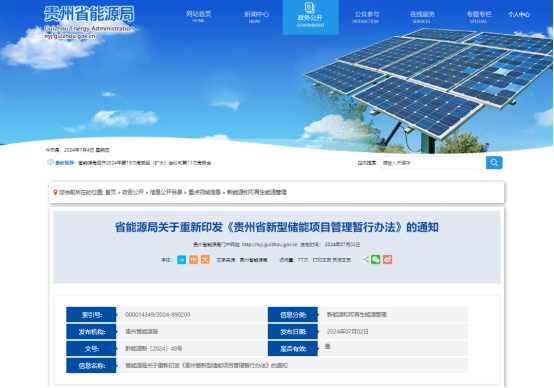Click the Guizhou Energy Administration logo
The image size is (554, 388).
[89, 22]
